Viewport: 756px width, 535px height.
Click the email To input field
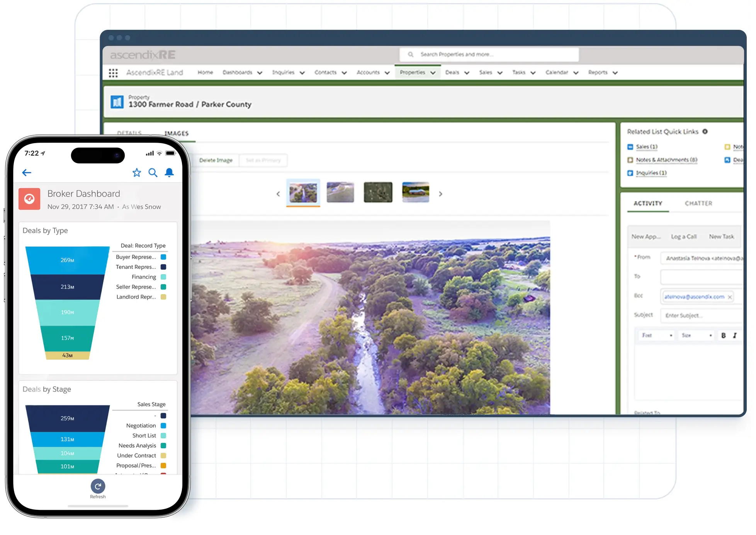[x=702, y=277]
